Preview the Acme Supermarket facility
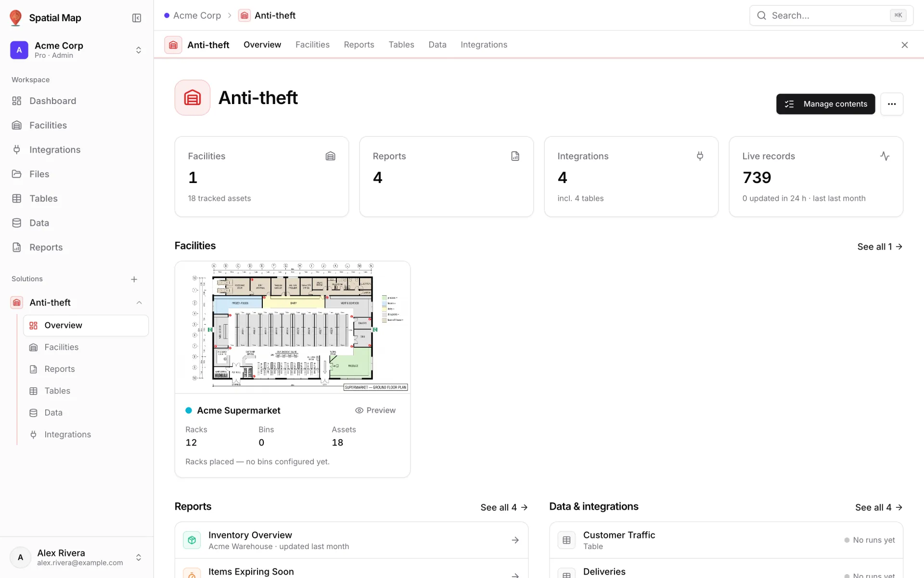This screenshot has width=924, height=578. [375, 410]
